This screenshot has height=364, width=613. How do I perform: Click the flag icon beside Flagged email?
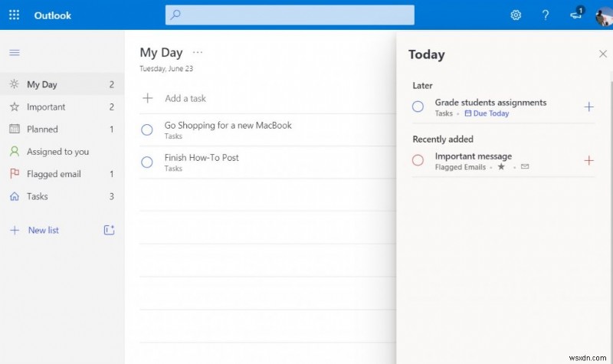15,174
